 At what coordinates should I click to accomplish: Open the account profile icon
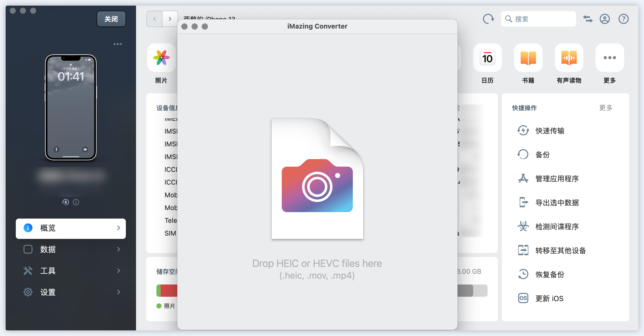[x=605, y=19]
